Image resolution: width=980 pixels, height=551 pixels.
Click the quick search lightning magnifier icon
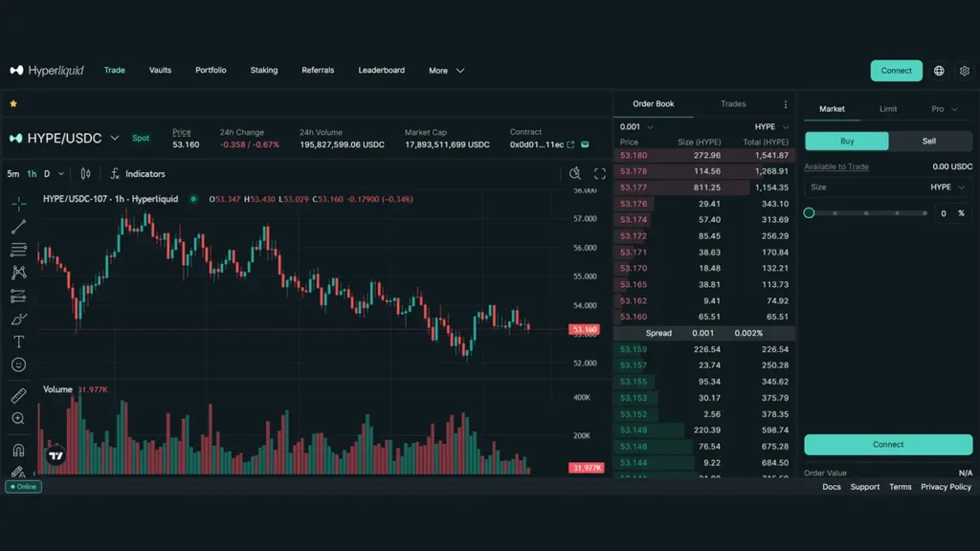click(x=575, y=174)
